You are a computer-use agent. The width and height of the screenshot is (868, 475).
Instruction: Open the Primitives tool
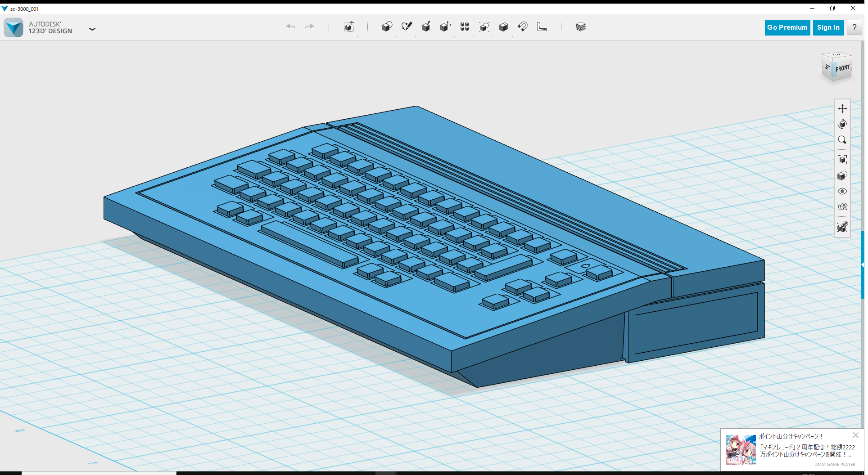[x=387, y=27]
